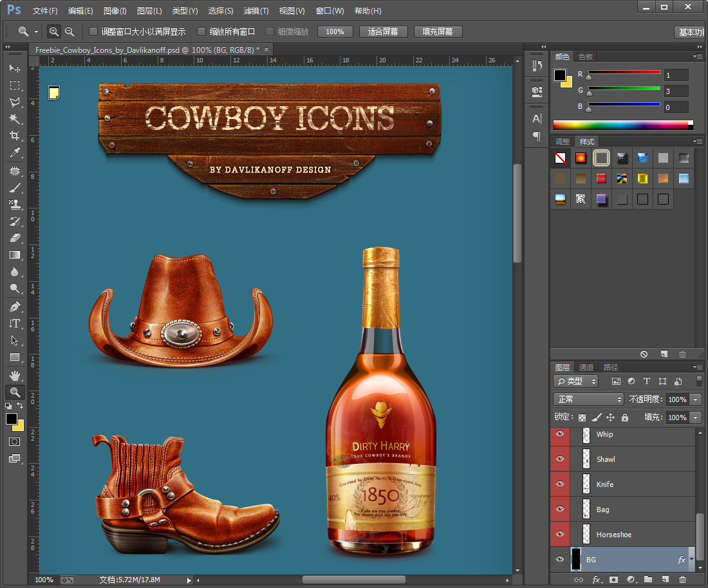Activate the Hand tool

coord(14,375)
